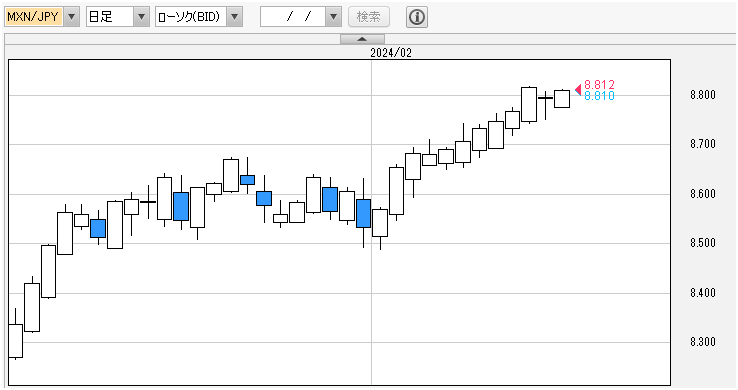Open the date picker dropdown arrow
The width and height of the screenshot is (738, 390).
tap(333, 17)
